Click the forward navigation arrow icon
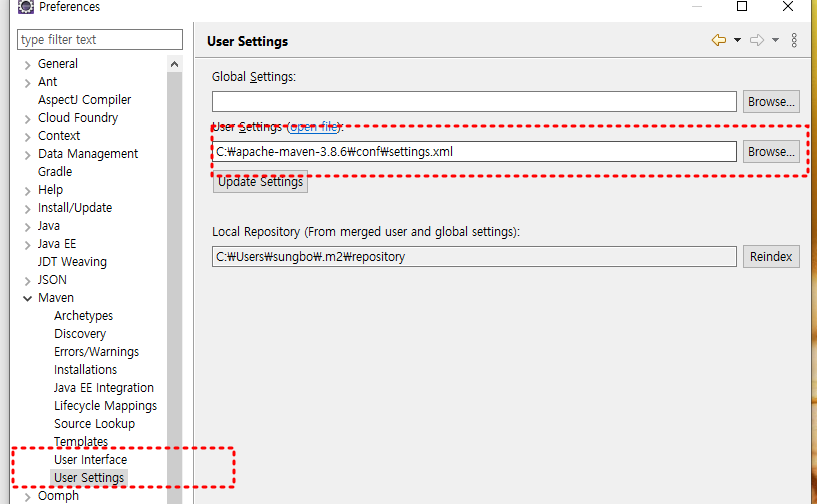The width and height of the screenshot is (817, 504). click(x=757, y=40)
